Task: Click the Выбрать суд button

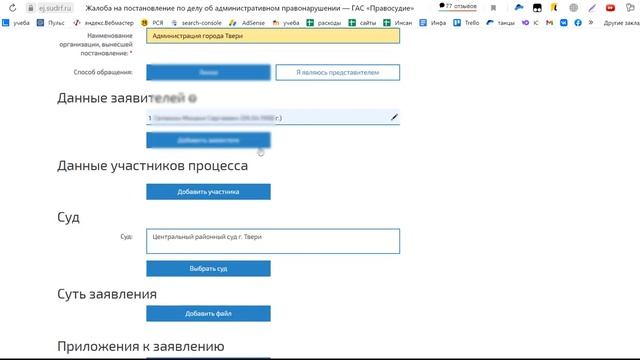Action: 208,269
